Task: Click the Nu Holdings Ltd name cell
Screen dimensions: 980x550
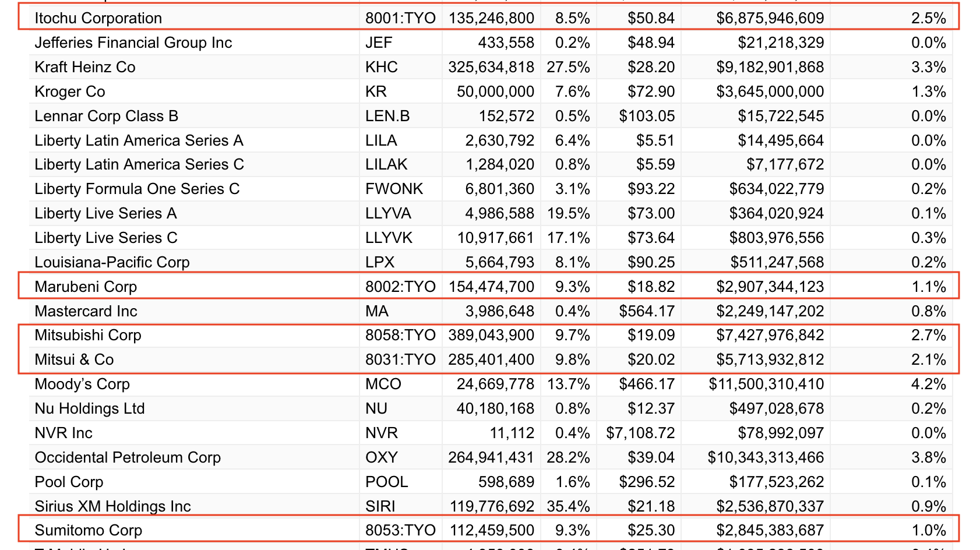Action: tap(90, 408)
